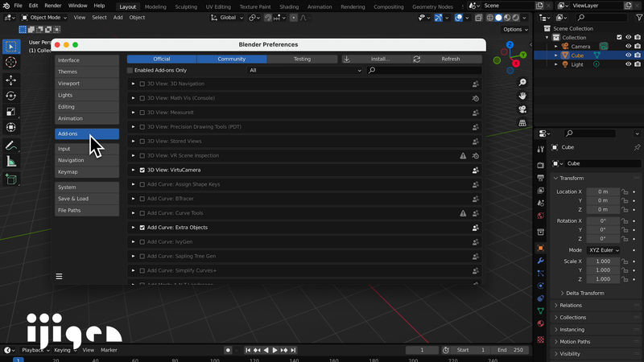
Task: Expand the Delta Transform panel
Action: pos(584,293)
